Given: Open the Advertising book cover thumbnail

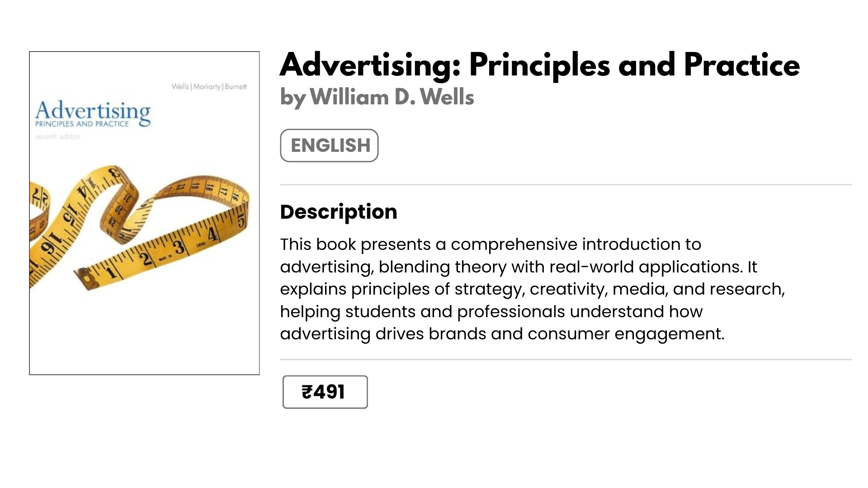Looking at the screenshot, I should (144, 212).
